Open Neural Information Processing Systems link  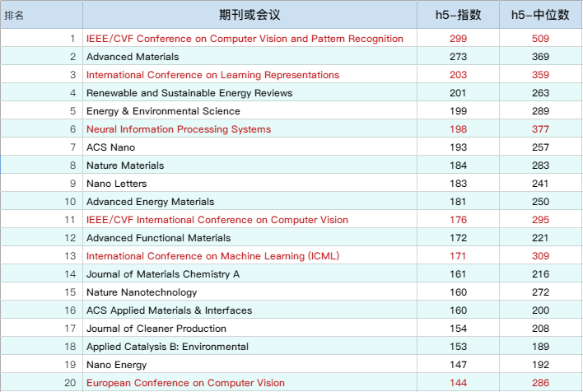coord(179,129)
